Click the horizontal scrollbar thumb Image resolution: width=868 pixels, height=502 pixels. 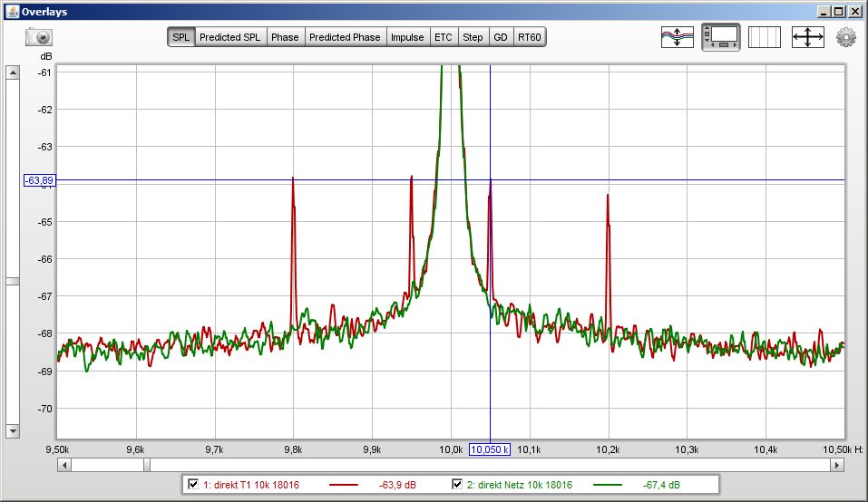coord(147,466)
